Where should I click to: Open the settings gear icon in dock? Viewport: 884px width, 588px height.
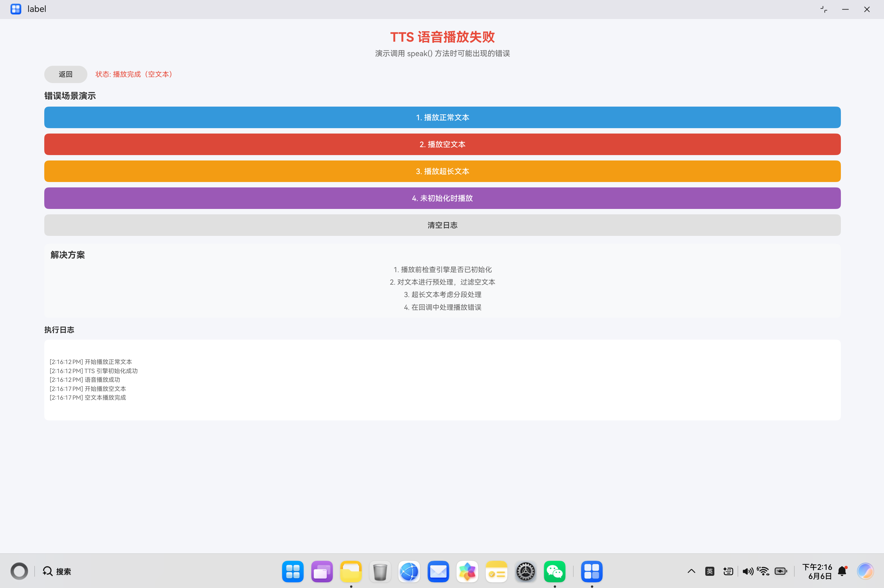pyautogui.click(x=525, y=572)
